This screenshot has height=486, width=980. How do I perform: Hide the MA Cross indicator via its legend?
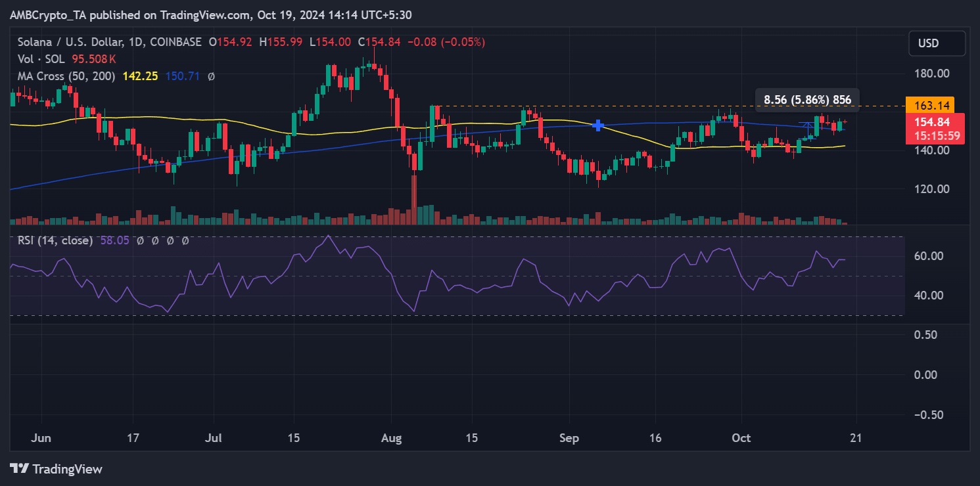tap(66, 76)
